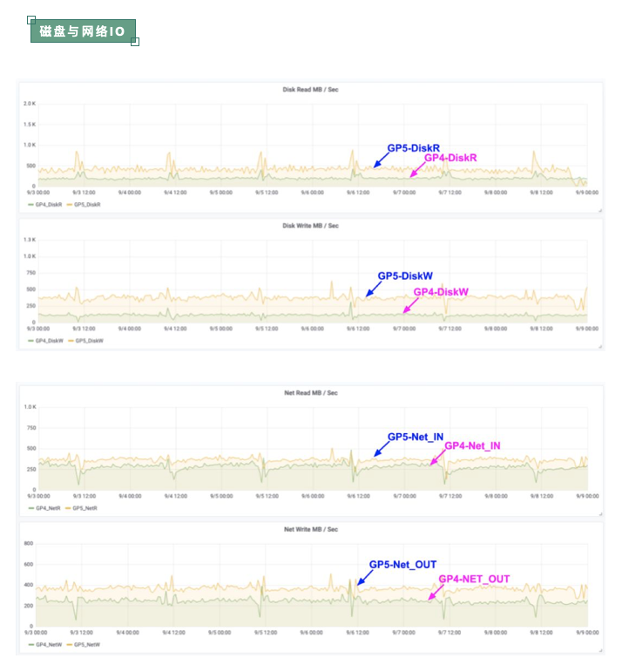Toggle the GP5_NetW legend series
This screenshot has height=672, width=629.
point(87,645)
